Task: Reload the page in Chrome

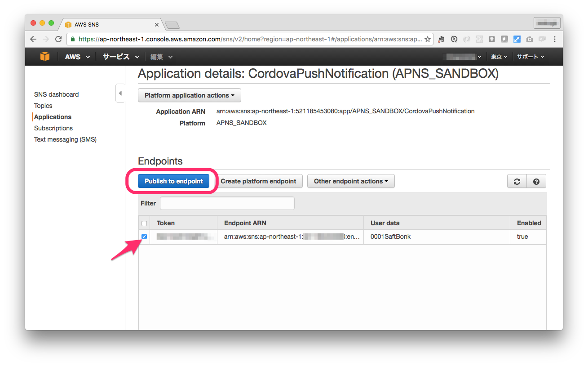Action: point(58,39)
